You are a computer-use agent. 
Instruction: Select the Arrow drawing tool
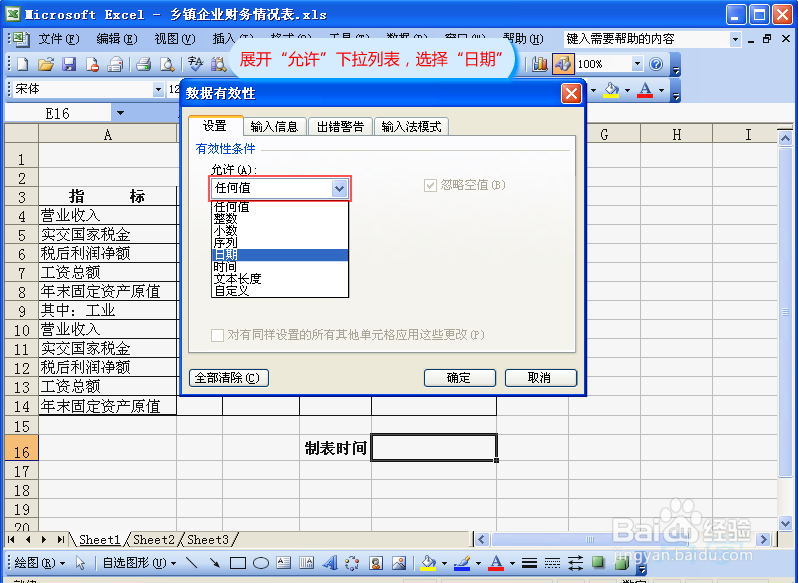coord(215,563)
